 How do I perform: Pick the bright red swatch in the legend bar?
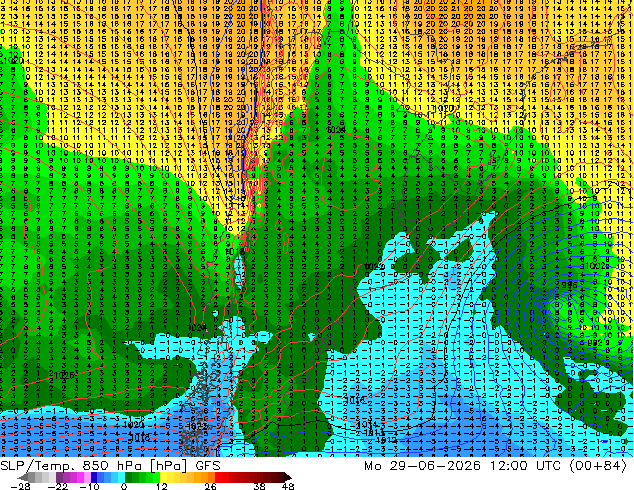[x=218, y=477]
